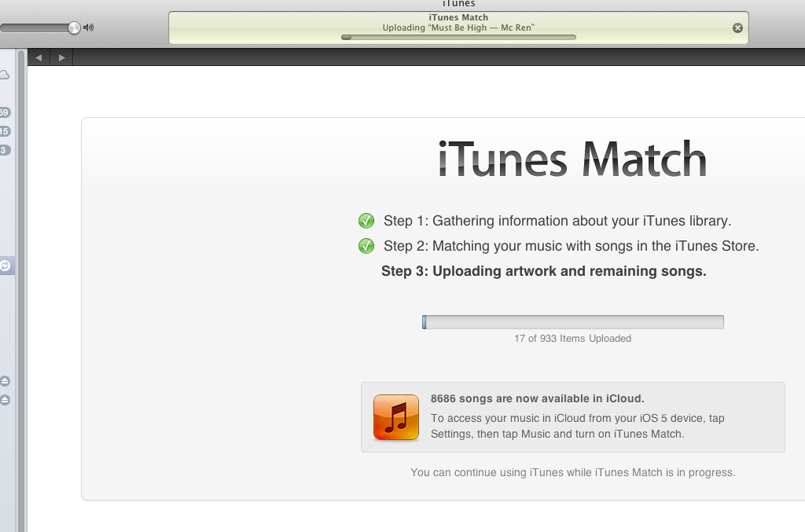This screenshot has width=805, height=532.
Task: Click the upload progress bar in status display
Action: (458, 38)
